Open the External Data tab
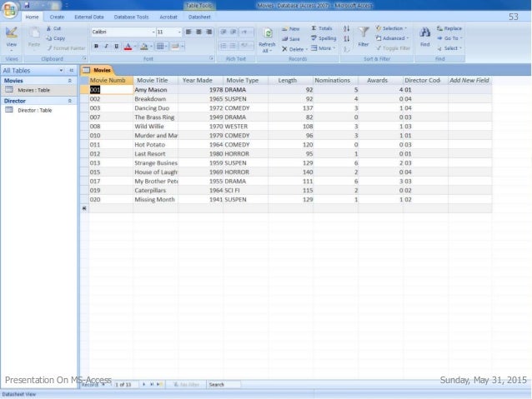Screen dimensions: 532x399 point(89,17)
